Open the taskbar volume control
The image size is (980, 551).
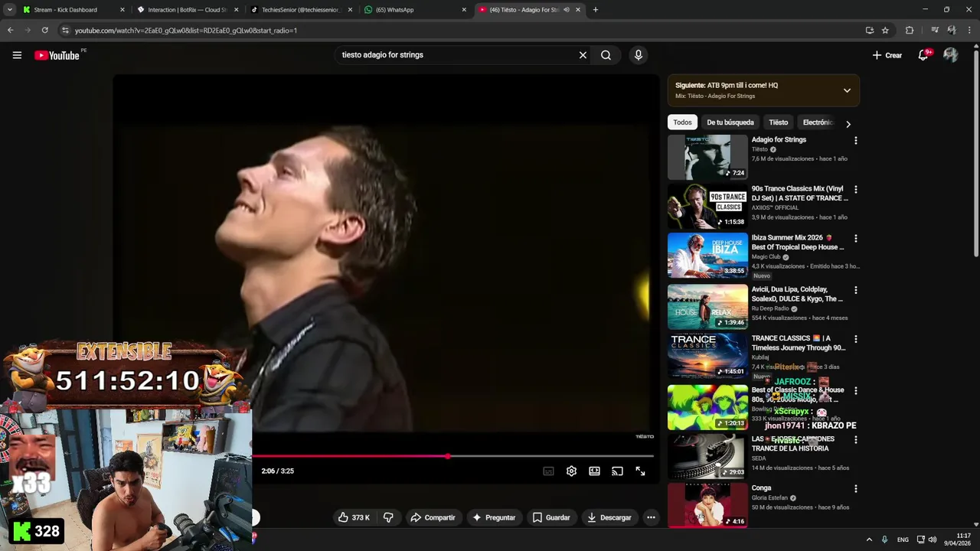[933, 540]
